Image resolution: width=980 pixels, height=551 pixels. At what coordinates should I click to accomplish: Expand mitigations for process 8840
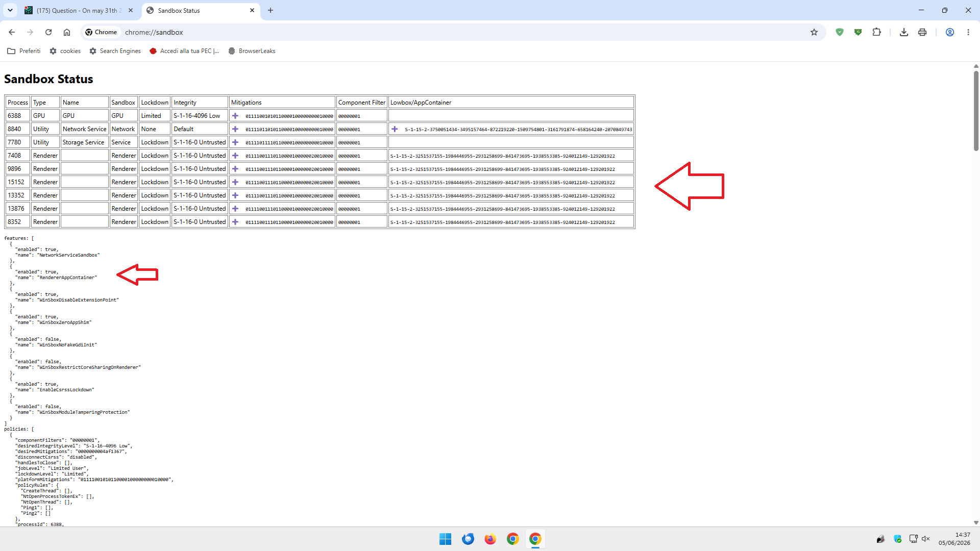click(x=235, y=129)
